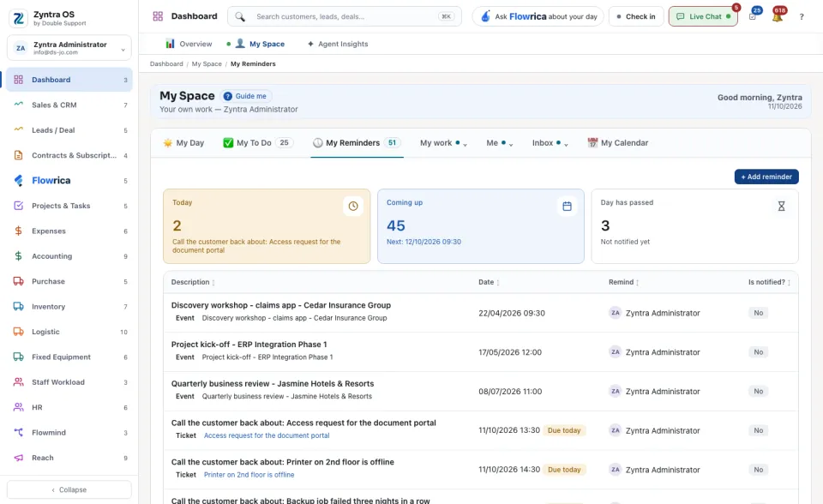Screen dimensions: 823x504
Task: Click the search magnifier icon
Action: tap(240, 17)
